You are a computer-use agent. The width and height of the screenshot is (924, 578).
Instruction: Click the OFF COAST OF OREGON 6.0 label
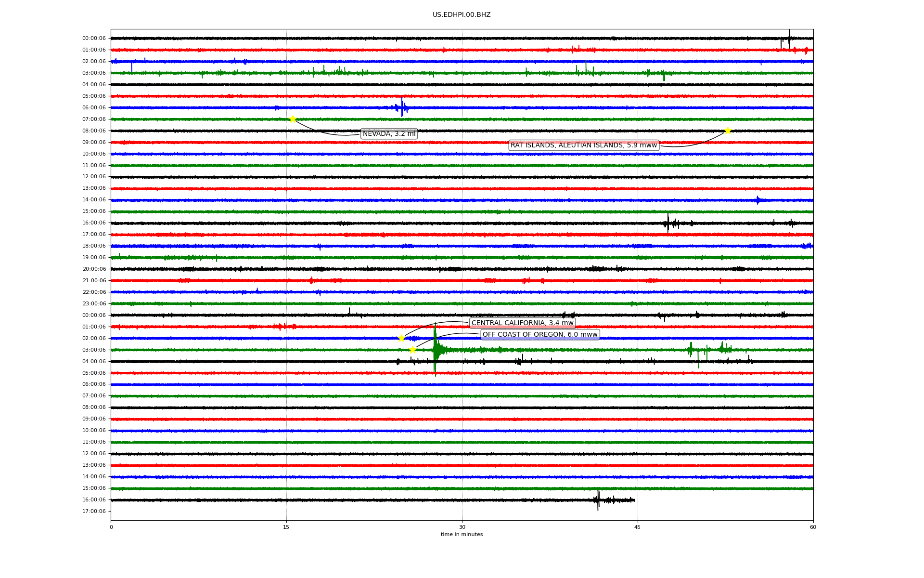[540, 335]
